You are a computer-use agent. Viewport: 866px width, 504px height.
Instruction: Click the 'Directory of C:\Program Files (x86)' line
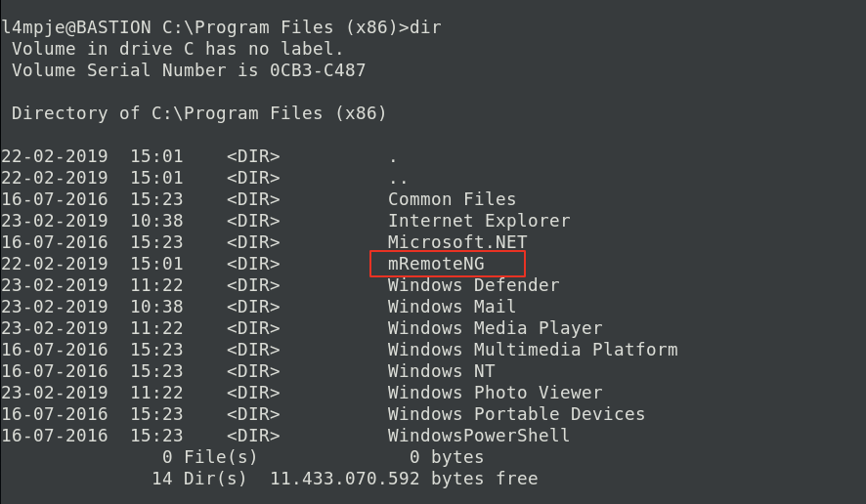(199, 113)
